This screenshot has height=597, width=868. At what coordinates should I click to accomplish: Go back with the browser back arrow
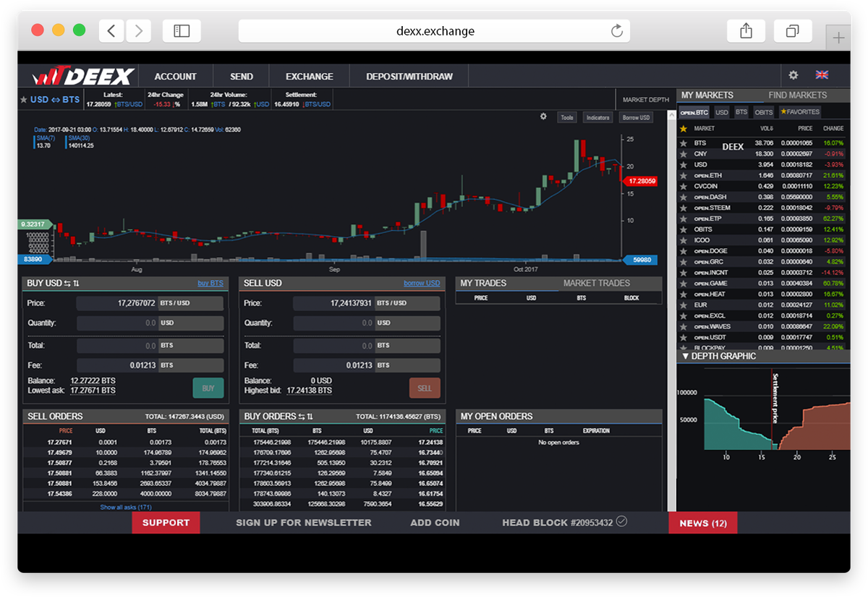(111, 30)
